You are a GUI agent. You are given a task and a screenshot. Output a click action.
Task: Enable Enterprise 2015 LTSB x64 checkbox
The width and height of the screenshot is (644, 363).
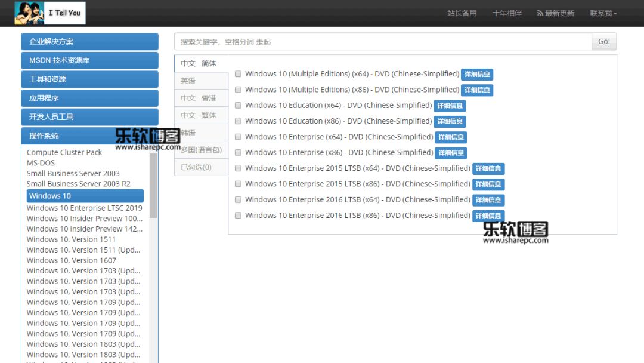click(x=238, y=168)
